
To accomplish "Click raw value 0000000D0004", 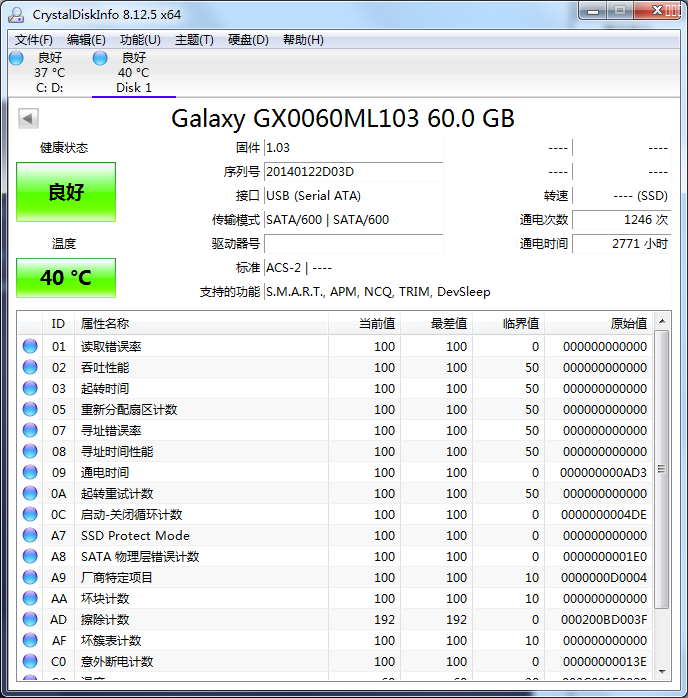I will pyautogui.click(x=603, y=578).
